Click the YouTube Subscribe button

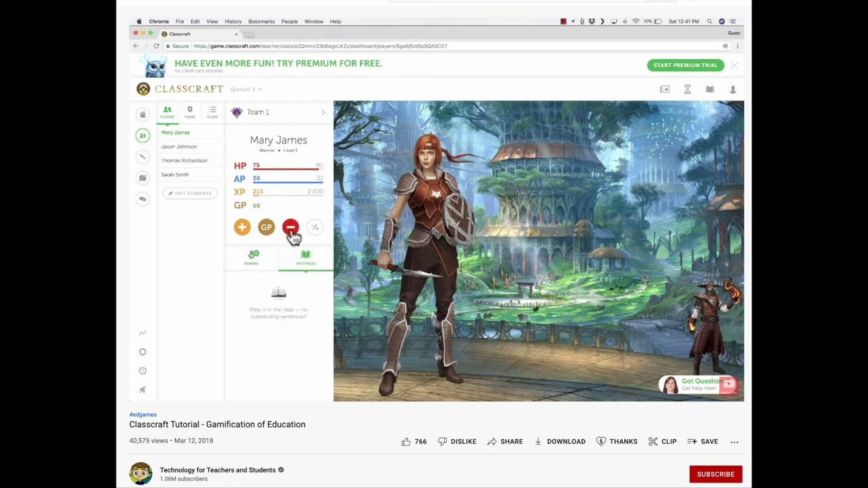coord(715,474)
